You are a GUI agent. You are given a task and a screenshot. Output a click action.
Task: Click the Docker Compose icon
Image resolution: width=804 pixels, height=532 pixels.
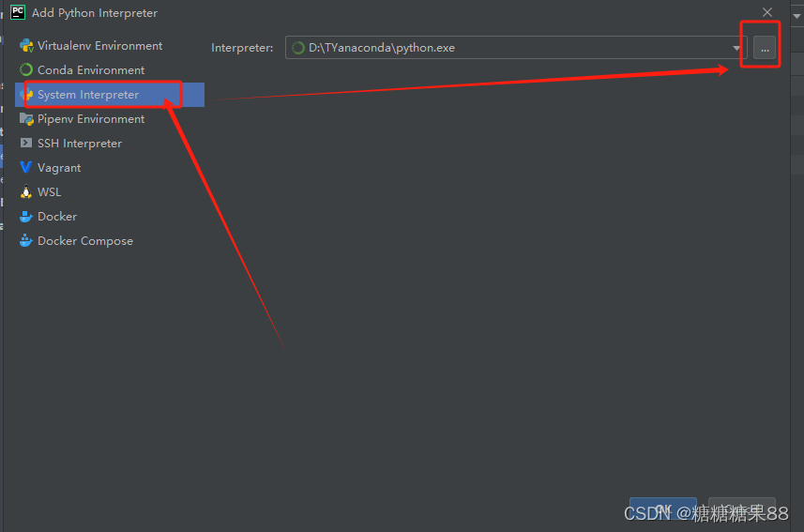pyautogui.click(x=26, y=240)
